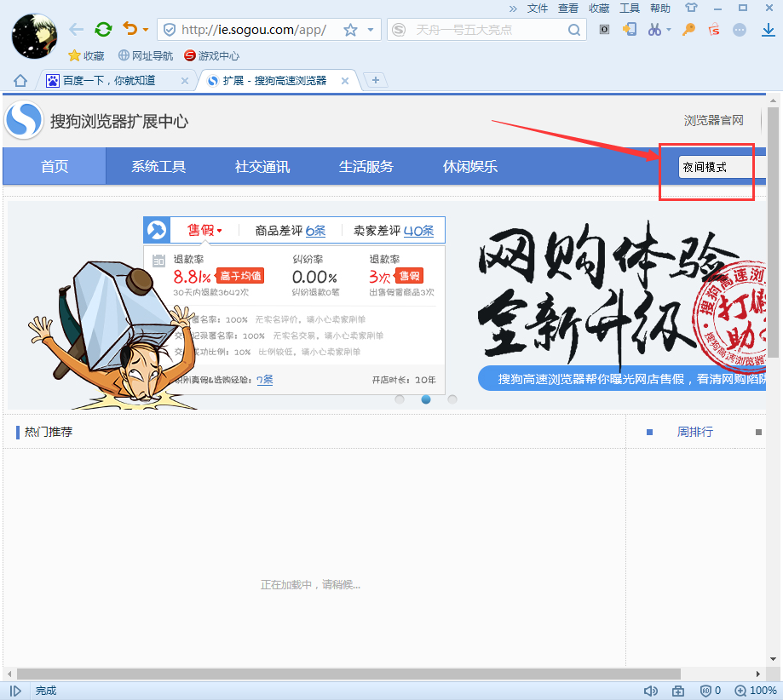783x700 pixels.
Task: Click the black night mode extension icon
Action: [x=604, y=30]
